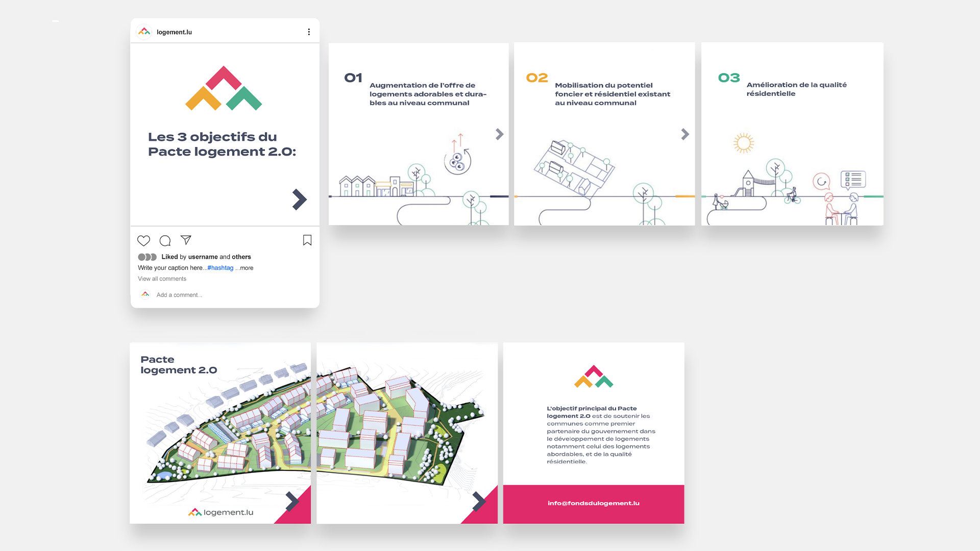
Task: Click the username link in Liked by line
Action: point(203,257)
